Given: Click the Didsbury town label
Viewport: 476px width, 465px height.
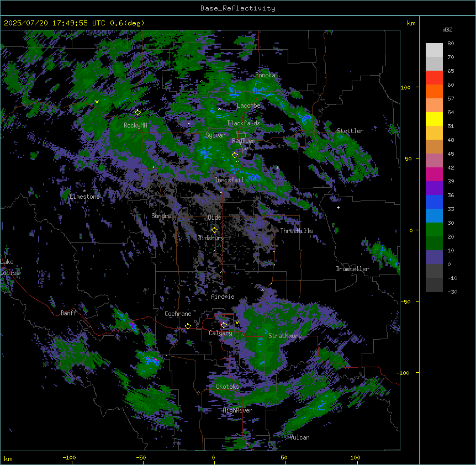Looking at the screenshot, I should coord(211,238).
